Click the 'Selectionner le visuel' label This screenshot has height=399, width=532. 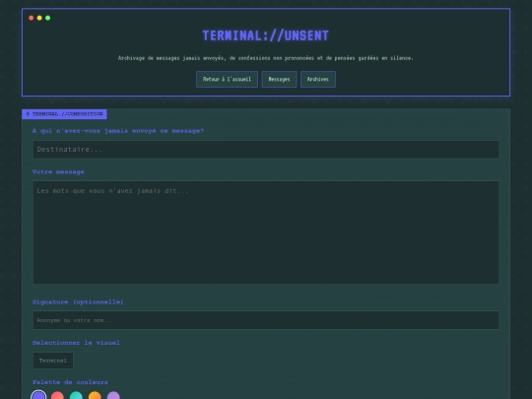pos(76,343)
